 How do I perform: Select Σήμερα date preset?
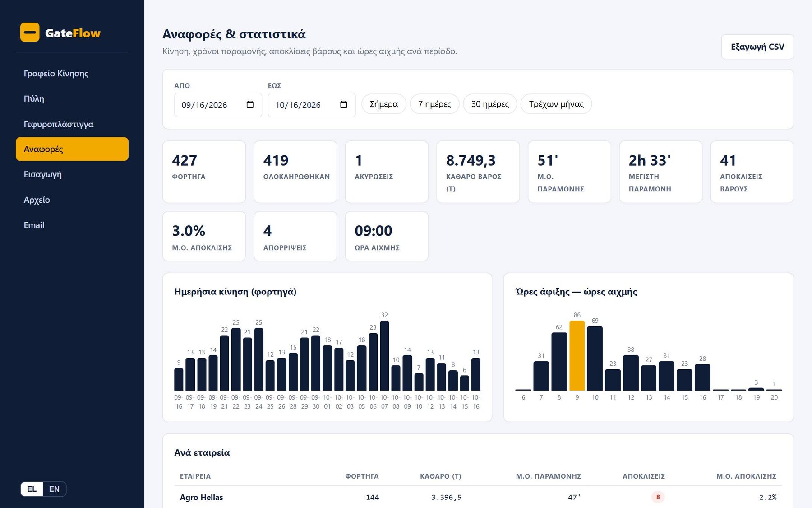point(384,104)
